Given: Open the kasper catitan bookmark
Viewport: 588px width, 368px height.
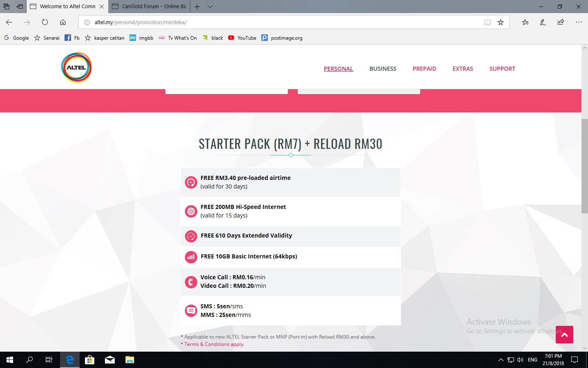Looking at the screenshot, I should click(105, 38).
